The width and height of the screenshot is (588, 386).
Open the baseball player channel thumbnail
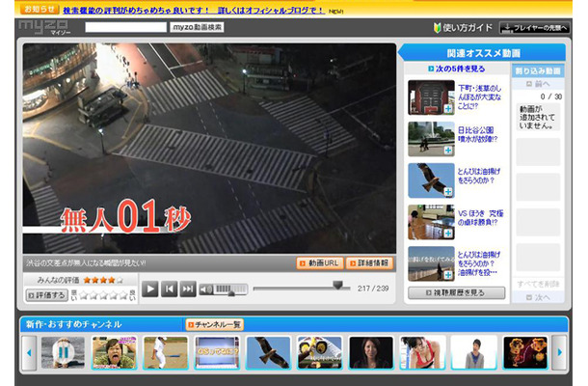click(x=166, y=352)
